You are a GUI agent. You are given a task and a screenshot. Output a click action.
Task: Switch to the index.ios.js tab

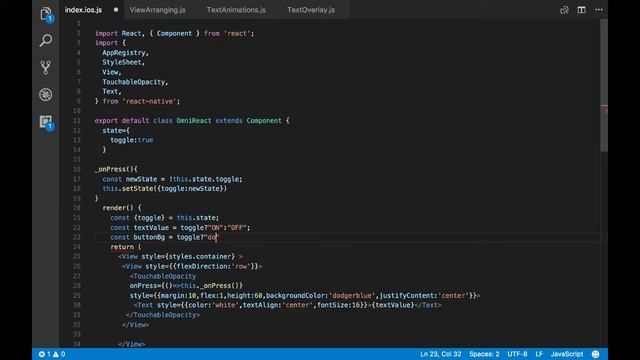coord(83,10)
